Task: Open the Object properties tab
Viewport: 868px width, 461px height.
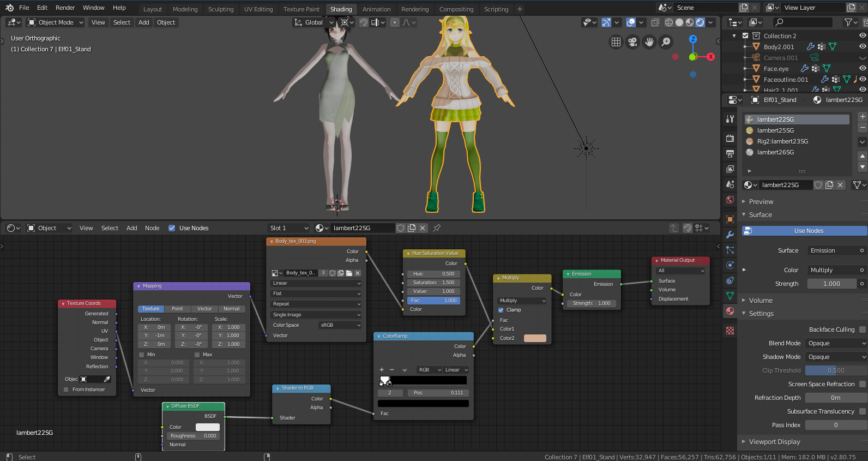Action: click(730, 219)
